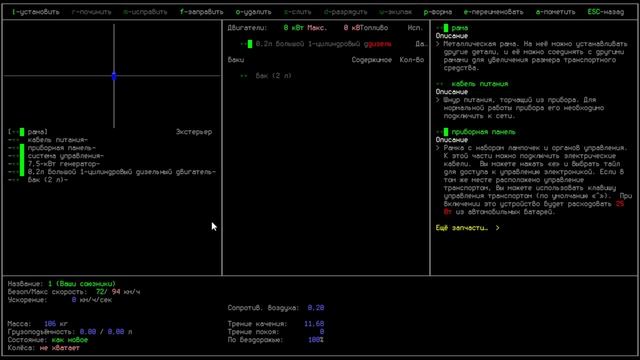Choose the 'p-форма' shape command
The height and width of the screenshot is (360, 640).
pos(438,12)
